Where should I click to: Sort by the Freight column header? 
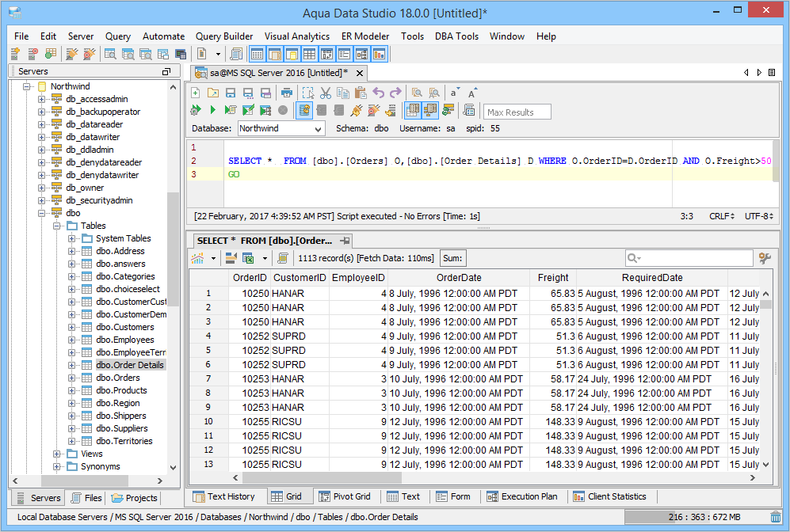[x=552, y=278]
